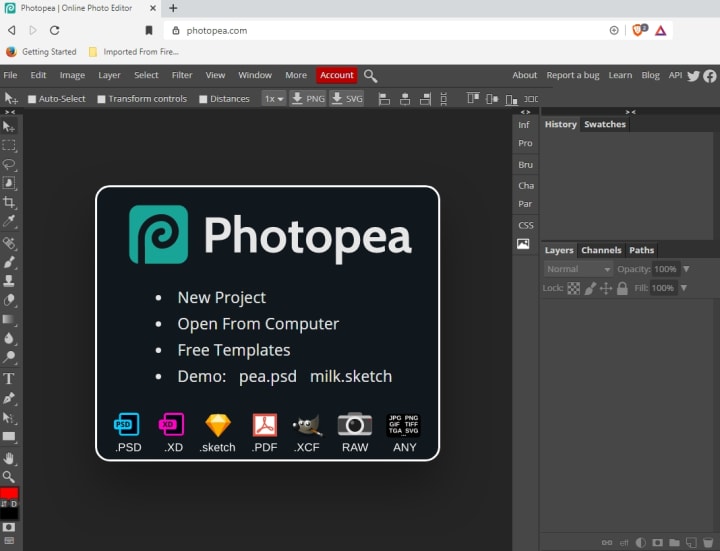Viewport: 720px width, 551px height.
Task: Select the Path Select tool
Action: point(9,417)
